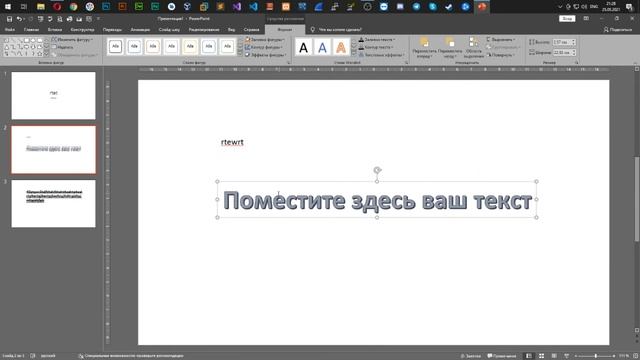Open Text Fill dropdown (Заливка текста)

click(x=377, y=40)
